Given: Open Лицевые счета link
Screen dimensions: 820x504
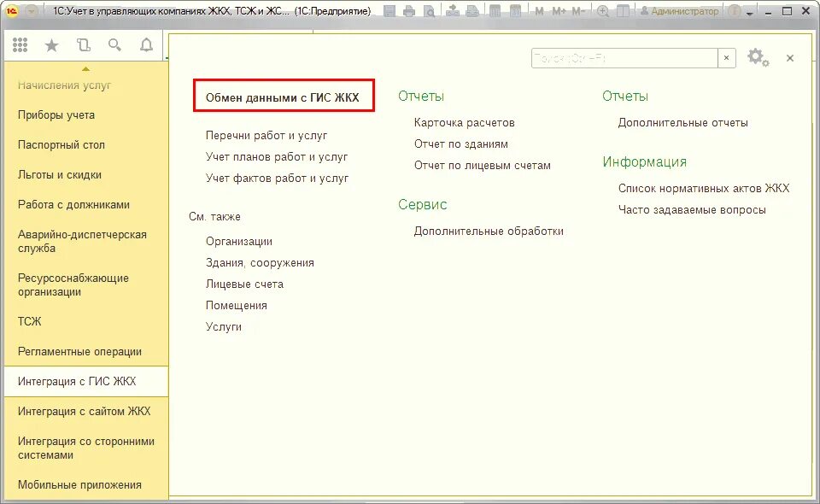Looking at the screenshot, I should [245, 284].
